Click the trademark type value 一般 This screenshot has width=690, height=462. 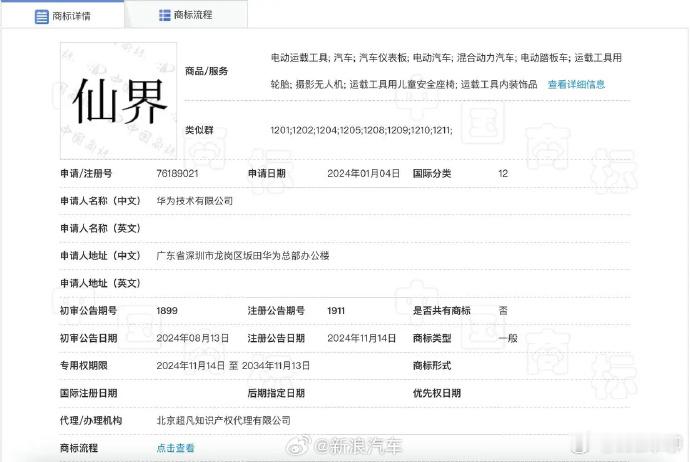[x=508, y=338]
